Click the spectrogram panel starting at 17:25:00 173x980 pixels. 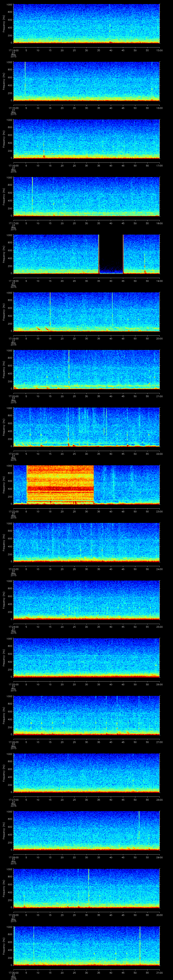(87, 657)
